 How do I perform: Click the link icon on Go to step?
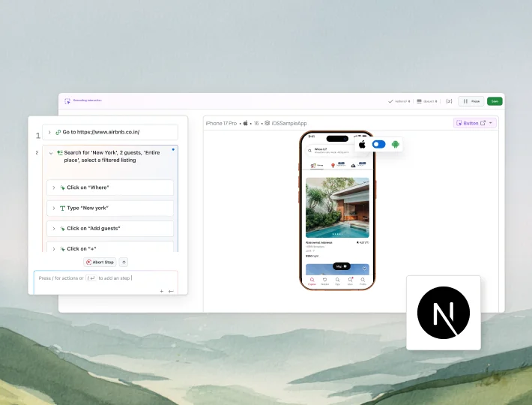[x=58, y=132]
